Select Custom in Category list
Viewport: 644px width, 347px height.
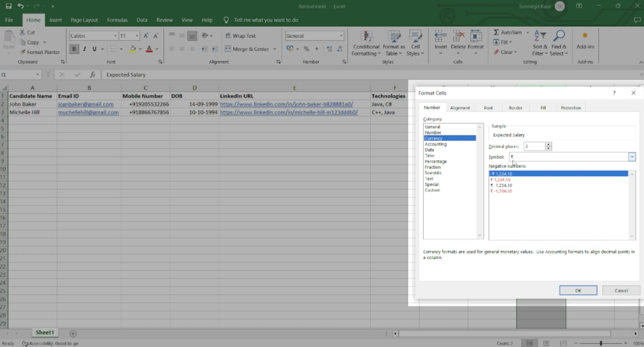click(x=432, y=190)
